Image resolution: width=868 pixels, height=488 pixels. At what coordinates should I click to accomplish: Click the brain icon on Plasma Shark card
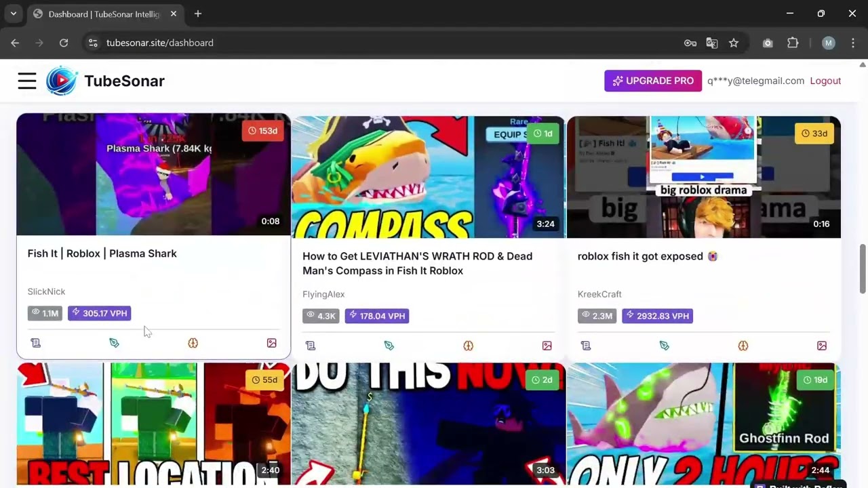click(x=193, y=343)
